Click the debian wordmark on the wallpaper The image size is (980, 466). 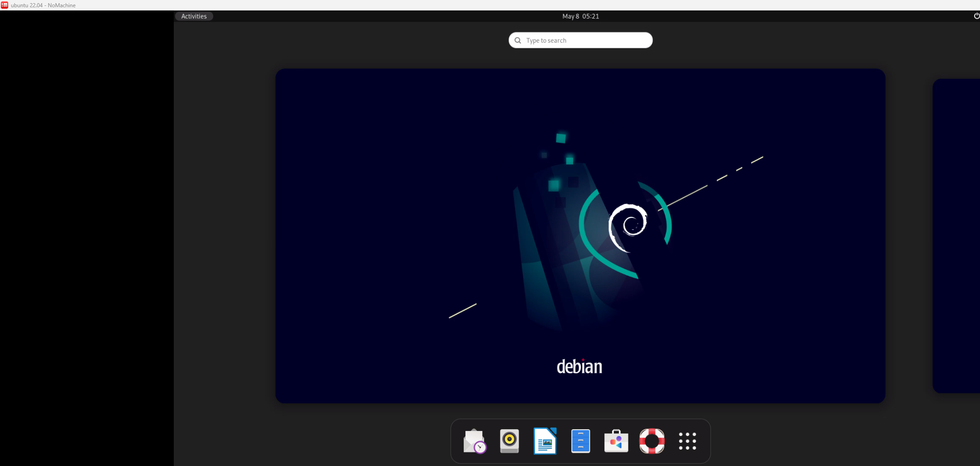[579, 367]
